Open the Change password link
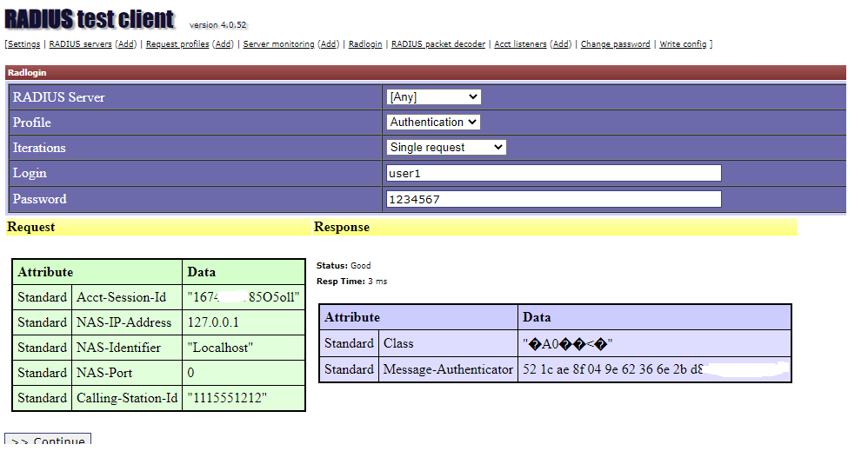The height and width of the screenshot is (451, 868). 615,44
